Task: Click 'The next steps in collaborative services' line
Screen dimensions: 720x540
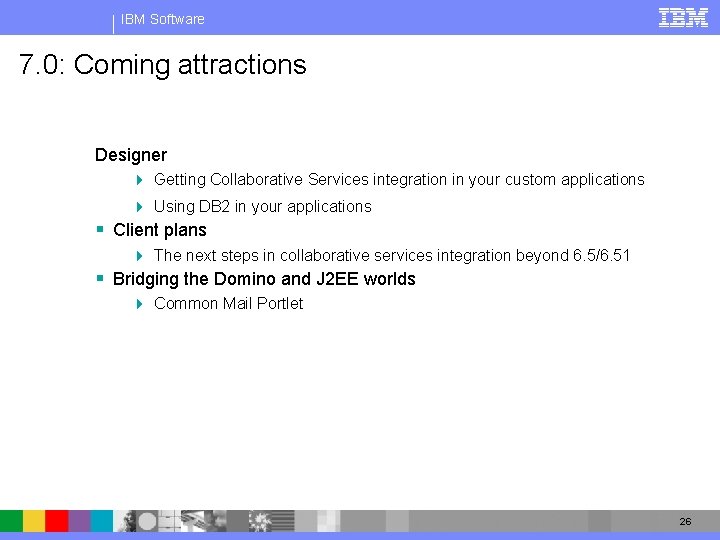Action: (392, 255)
